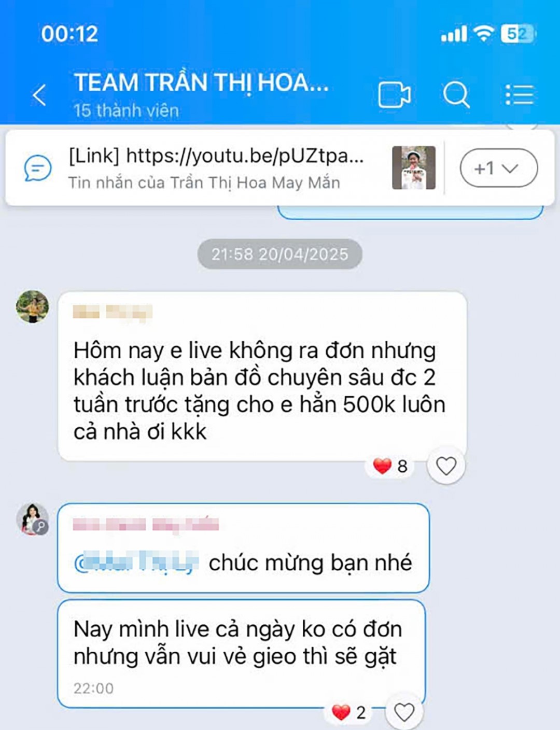Open group info via TEAM TRẦN THỊ HOA title
The image size is (560, 730).
[201, 82]
